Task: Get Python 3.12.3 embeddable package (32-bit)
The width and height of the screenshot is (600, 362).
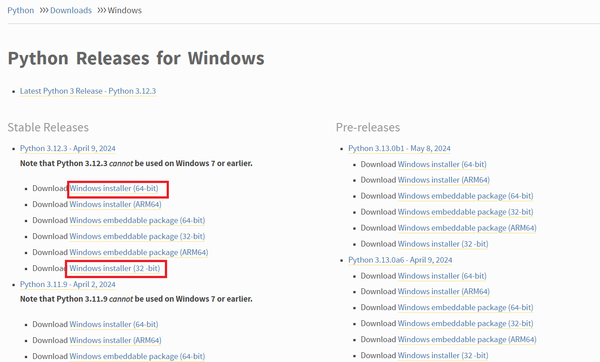Action: click(x=137, y=237)
